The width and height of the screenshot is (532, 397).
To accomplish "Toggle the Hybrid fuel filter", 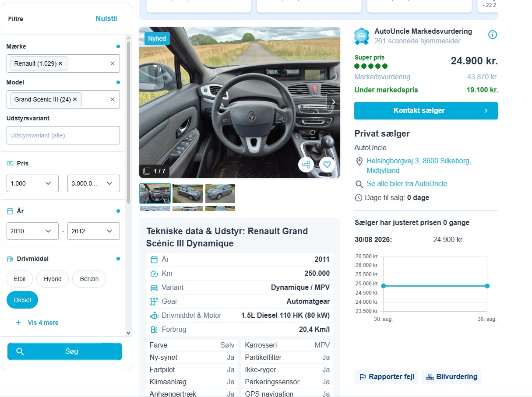I will click(x=53, y=279).
